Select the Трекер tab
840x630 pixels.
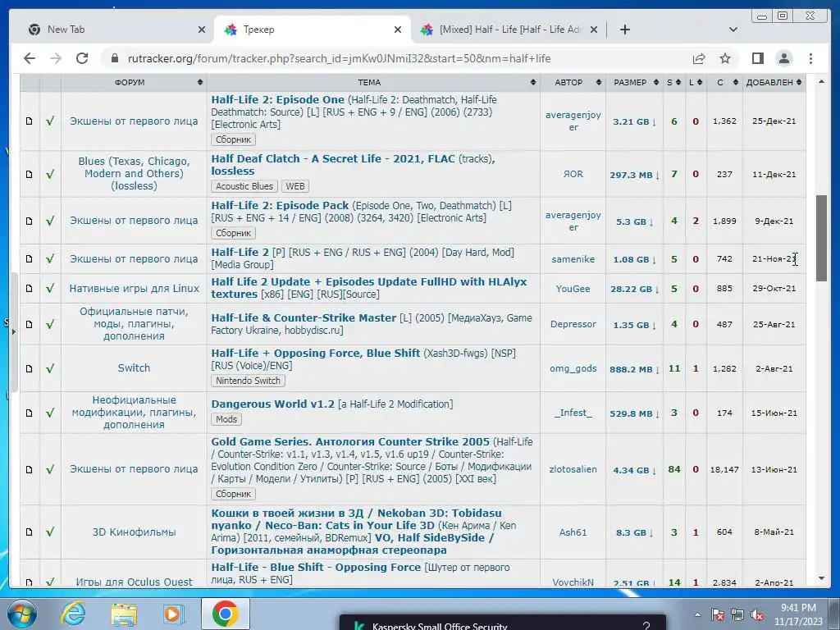coord(313,30)
